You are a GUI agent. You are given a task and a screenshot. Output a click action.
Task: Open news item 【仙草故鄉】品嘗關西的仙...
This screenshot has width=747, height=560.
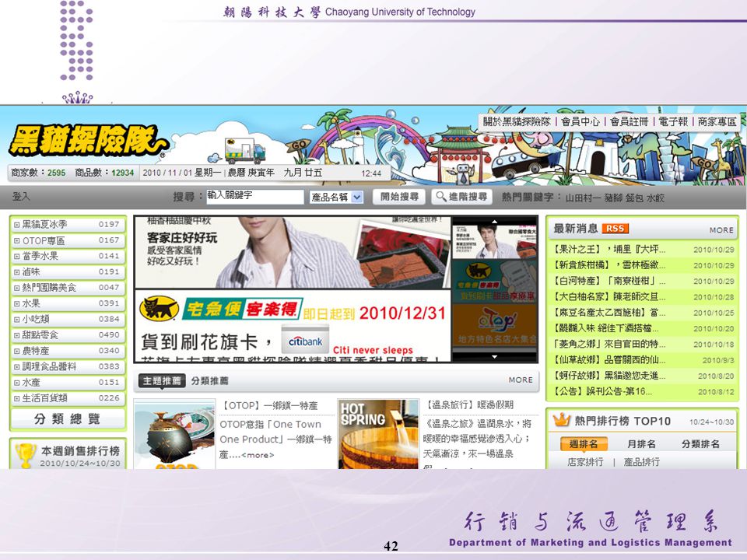click(x=608, y=359)
